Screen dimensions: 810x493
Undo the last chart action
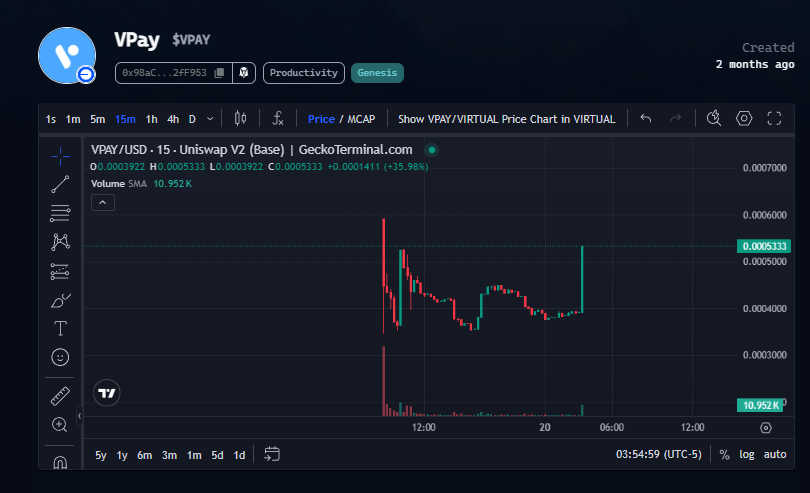[646, 119]
